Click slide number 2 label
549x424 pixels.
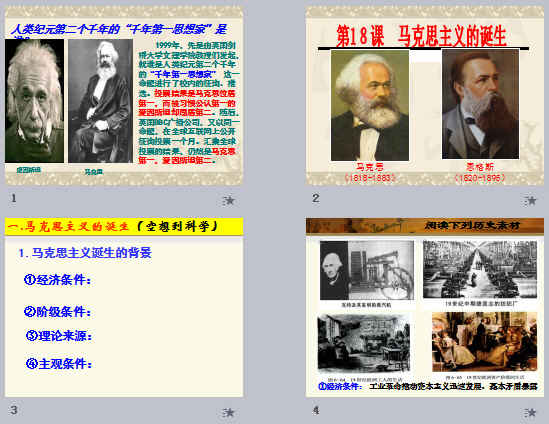coord(315,198)
